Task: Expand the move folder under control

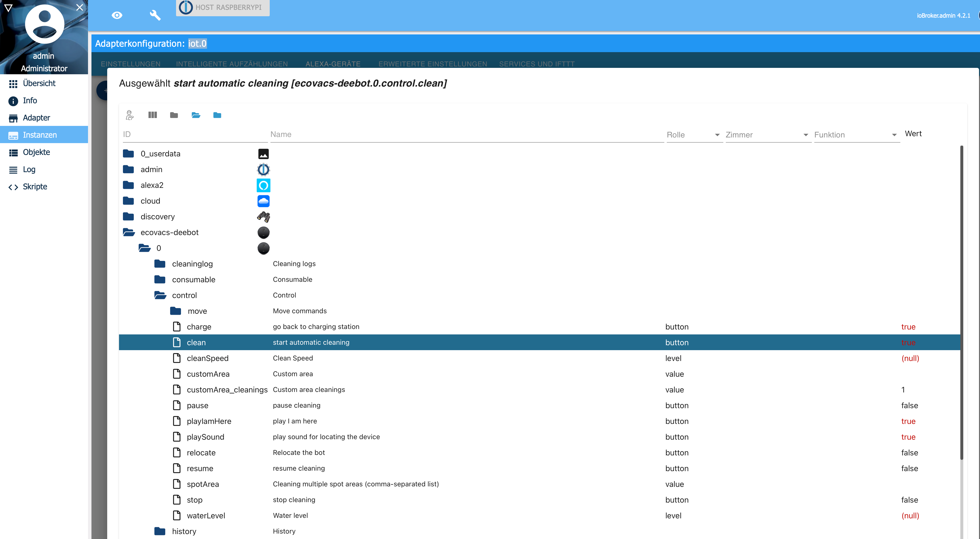Action: coord(175,311)
